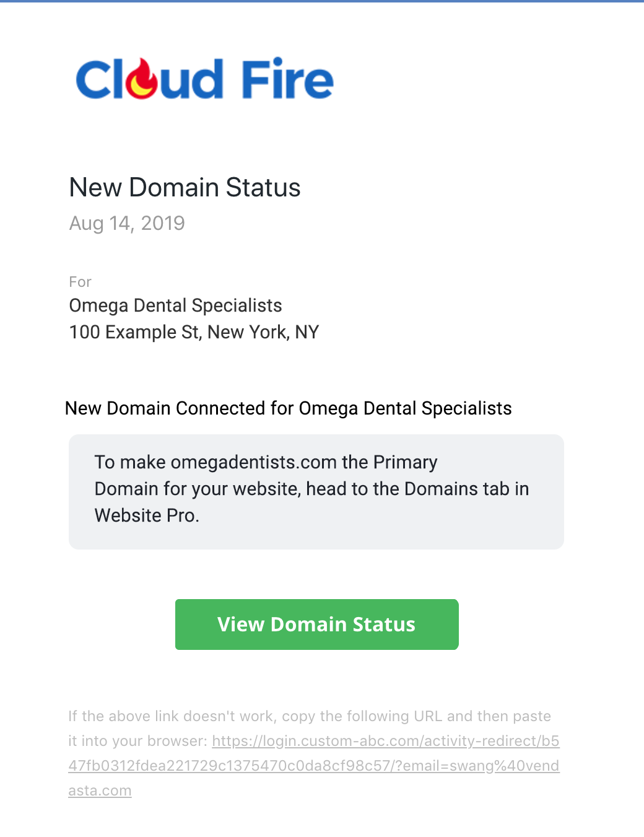
Task: Click the word "Fire" in the logo
Action: (x=287, y=79)
